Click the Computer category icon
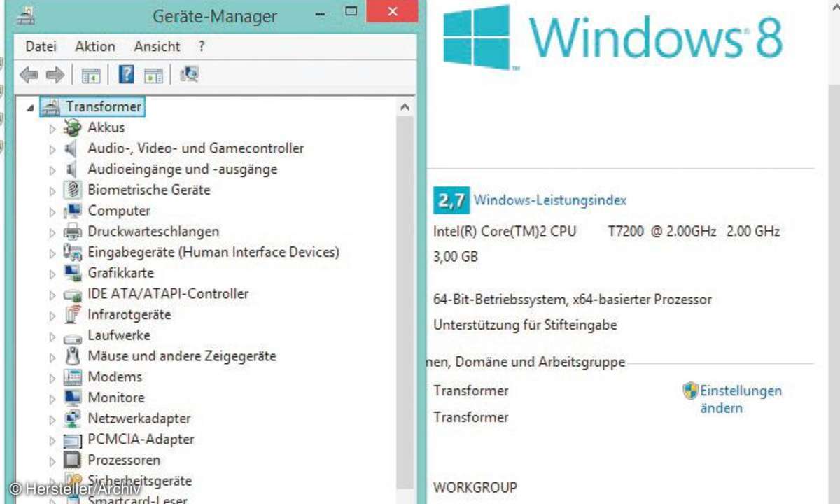The height and width of the screenshot is (504, 840). click(72, 211)
